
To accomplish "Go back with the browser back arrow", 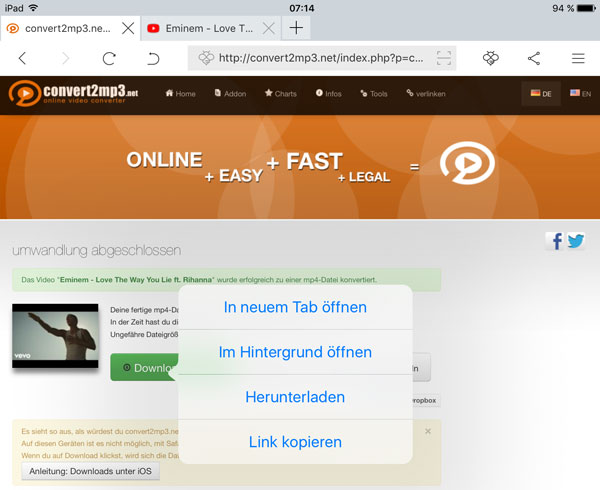I will click(22, 59).
